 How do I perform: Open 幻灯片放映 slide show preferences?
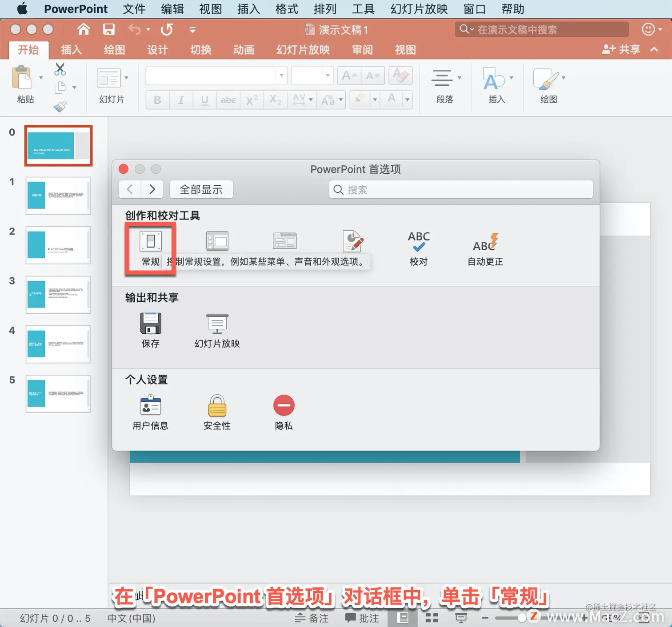(217, 330)
